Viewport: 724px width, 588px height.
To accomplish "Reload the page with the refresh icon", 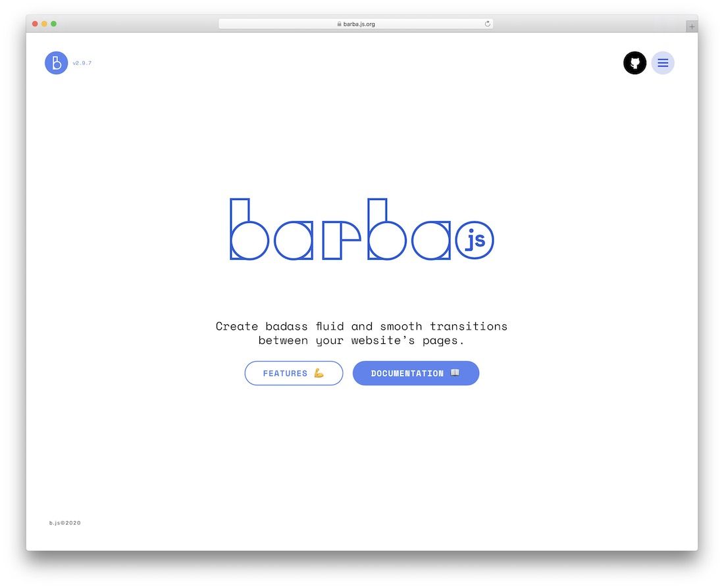I will pyautogui.click(x=488, y=24).
